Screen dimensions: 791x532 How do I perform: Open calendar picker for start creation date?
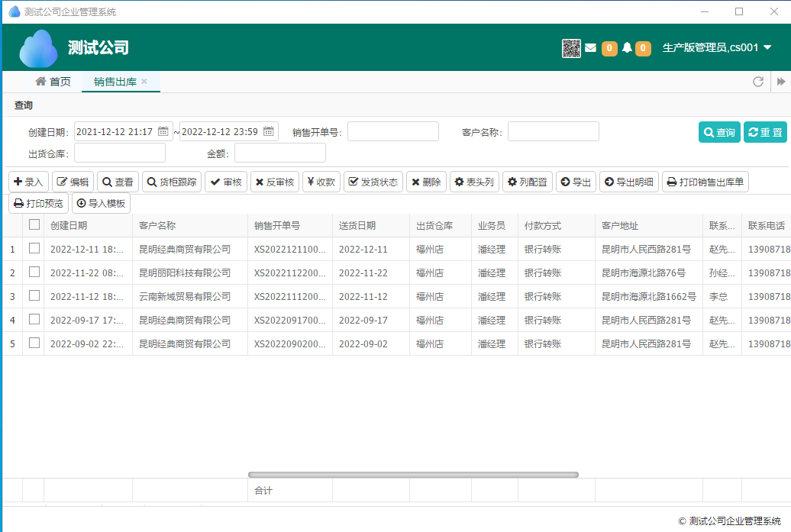[163, 131]
